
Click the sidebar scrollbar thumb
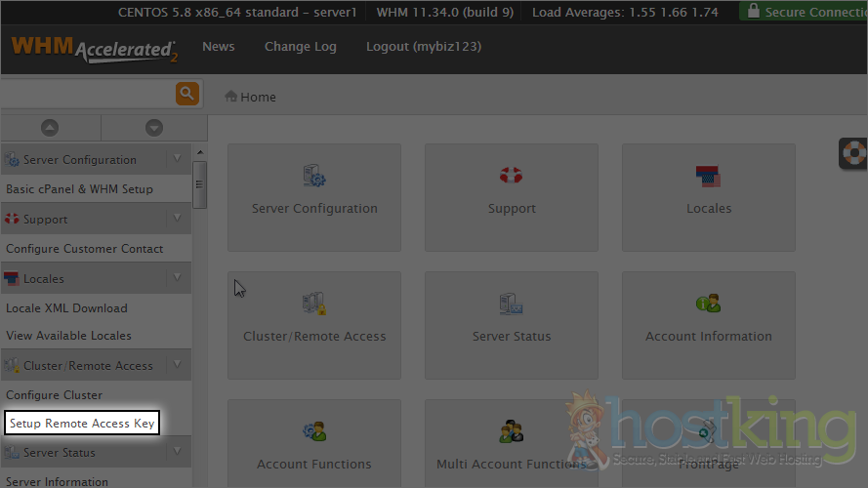point(199,183)
